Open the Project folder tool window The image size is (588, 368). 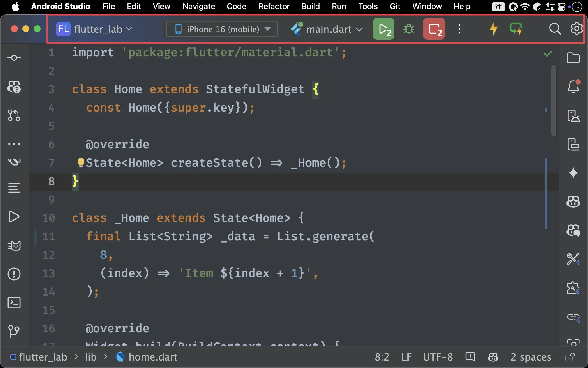[x=573, y=58]
